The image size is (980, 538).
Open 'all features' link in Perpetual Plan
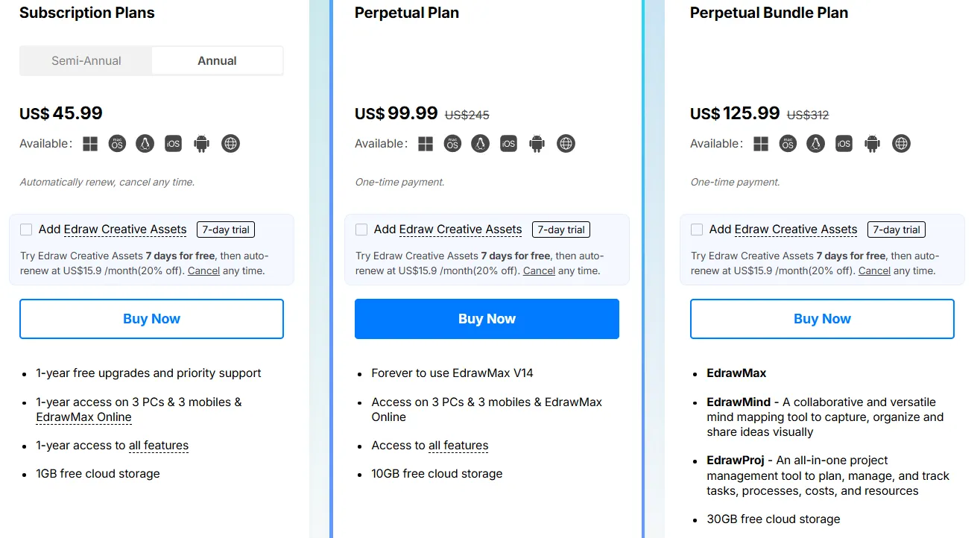458,446
